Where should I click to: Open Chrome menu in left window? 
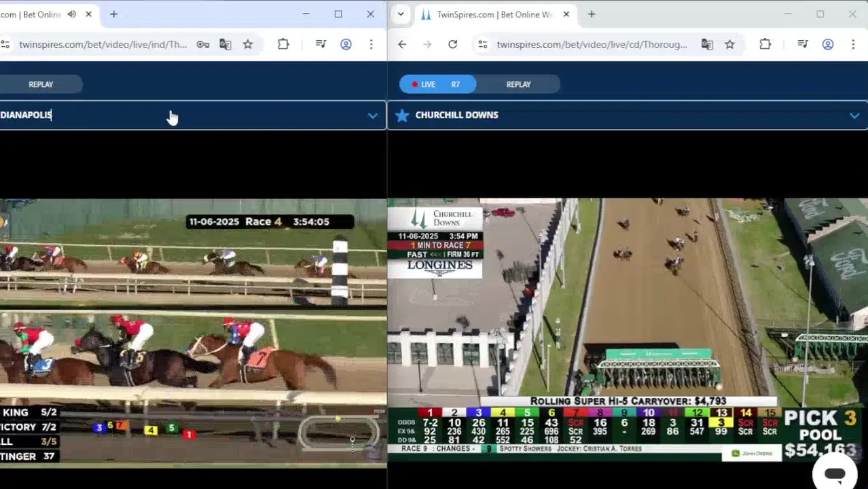point(371,45)
